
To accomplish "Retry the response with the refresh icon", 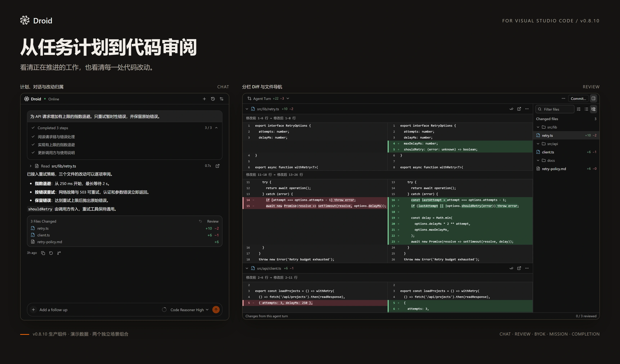I will pyautogui.click(x=51, y=253).
